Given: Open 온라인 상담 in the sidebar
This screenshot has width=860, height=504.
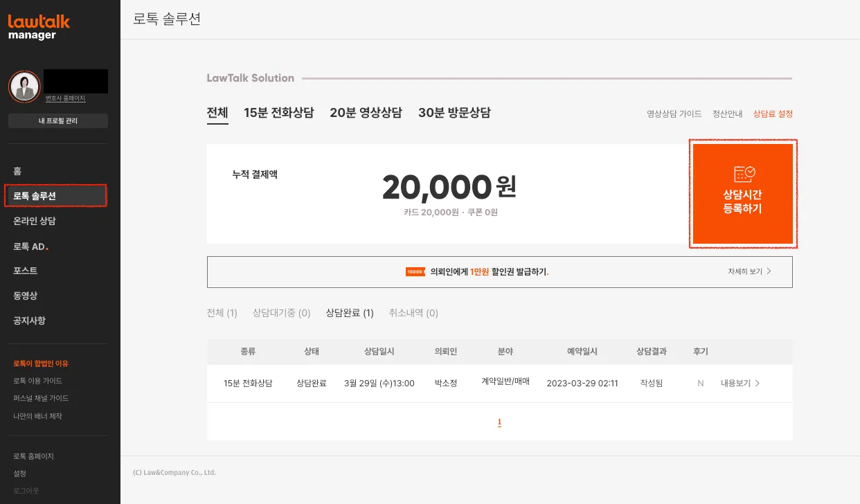Looking at the screenshot, I should pyautogui.click(x=34, y=221).
